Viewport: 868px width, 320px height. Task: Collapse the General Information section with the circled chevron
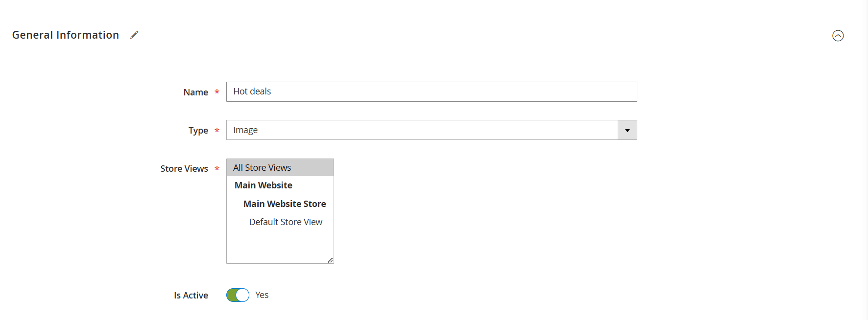point(838,36)
